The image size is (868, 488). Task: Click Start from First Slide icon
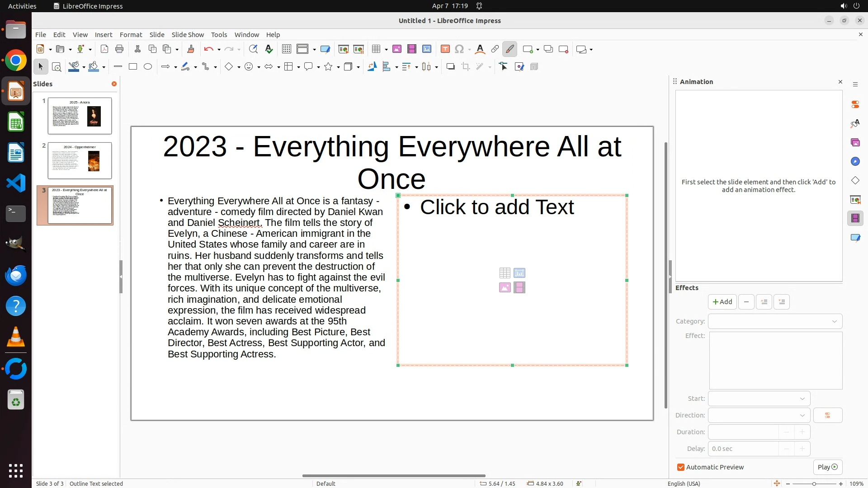(343, 49)
